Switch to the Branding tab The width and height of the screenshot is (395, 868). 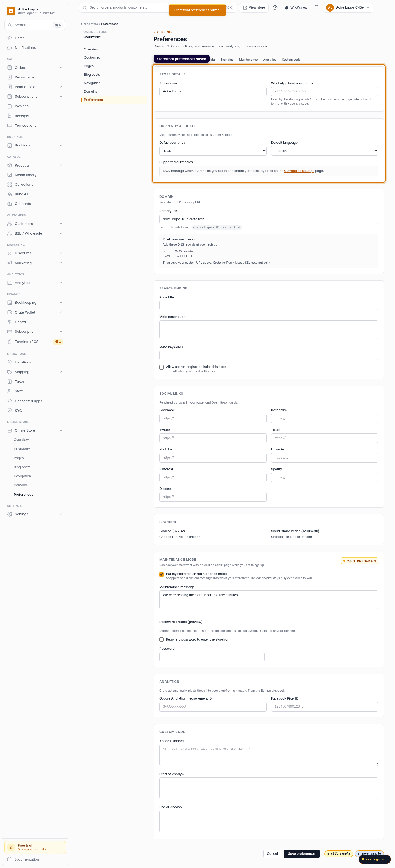[227, 60]
